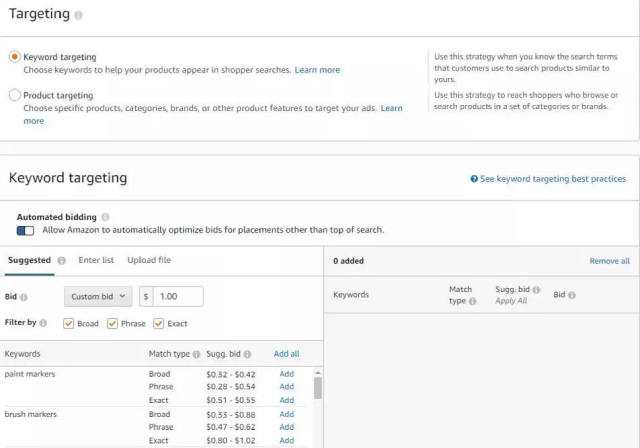This screenshot has height=448, width=640.
Task: Click the info icon next to Suggested tab
Action: [x=62, y=261]
